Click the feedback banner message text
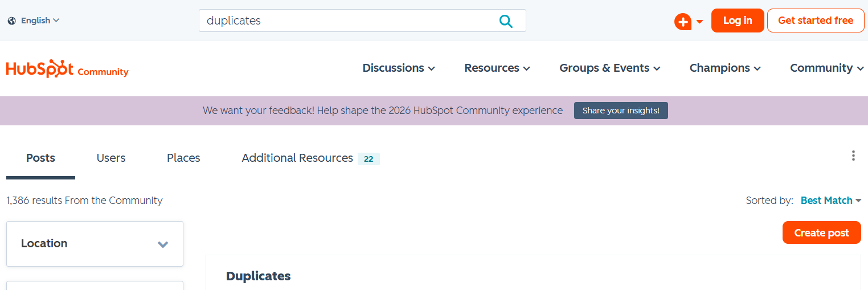Image resolution: width=868 pixels, height=290 pixels. (x=383, y=111)
